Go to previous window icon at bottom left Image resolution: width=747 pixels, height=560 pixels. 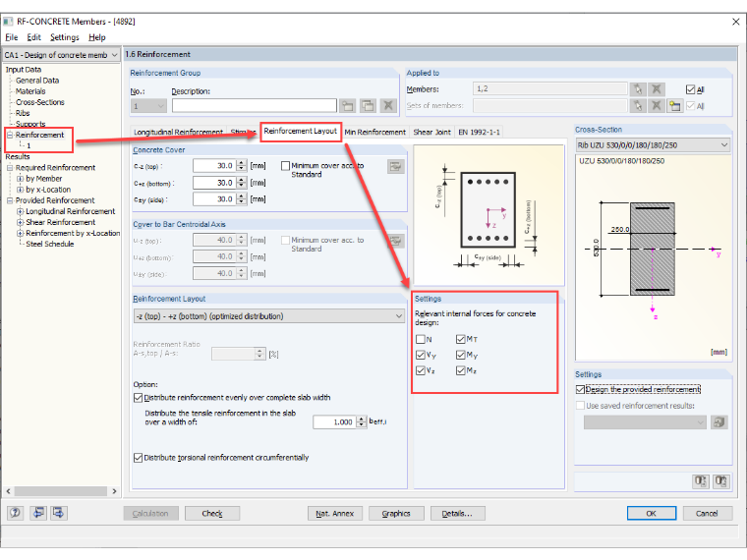click(x=38, y=513)
